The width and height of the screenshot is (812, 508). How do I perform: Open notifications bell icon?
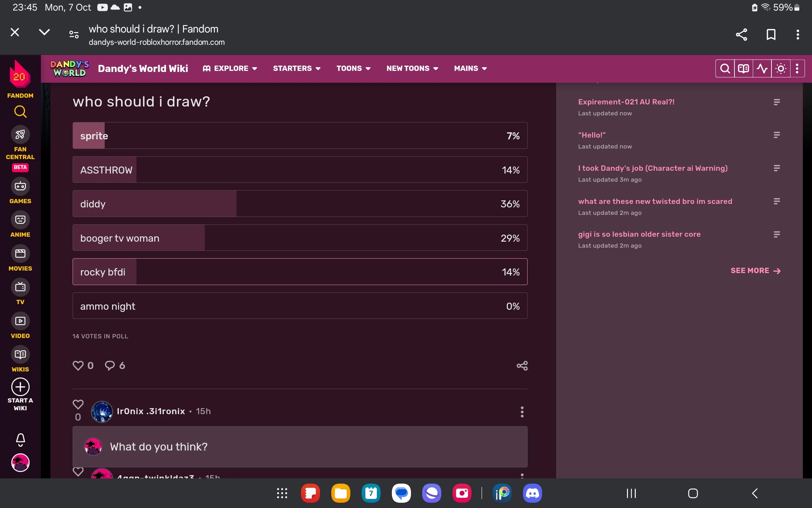pyautogui.click(x=20, y=439)
